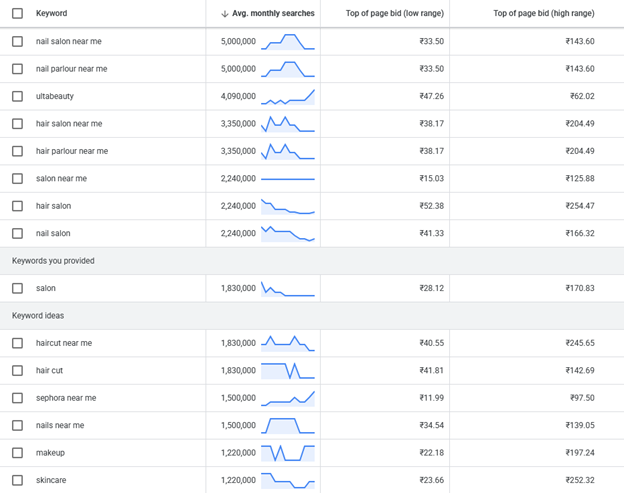624x493 pixels.
Task: Enable checkbox for nails near me
Action: pos(17,425)
